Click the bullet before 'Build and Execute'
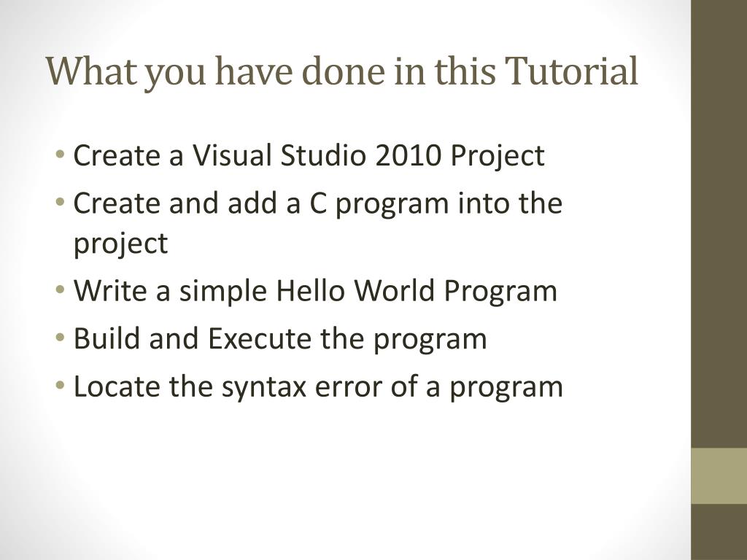 [60, 338]
